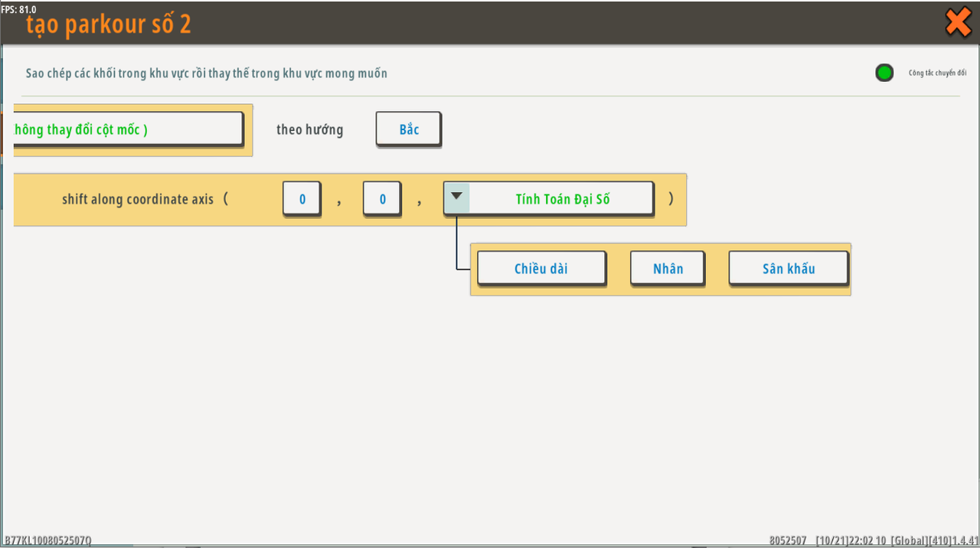Select the 'không thay đổi cột mốc' option box
The height and width of the screenshot is (548, 980).
coord(128,129)
